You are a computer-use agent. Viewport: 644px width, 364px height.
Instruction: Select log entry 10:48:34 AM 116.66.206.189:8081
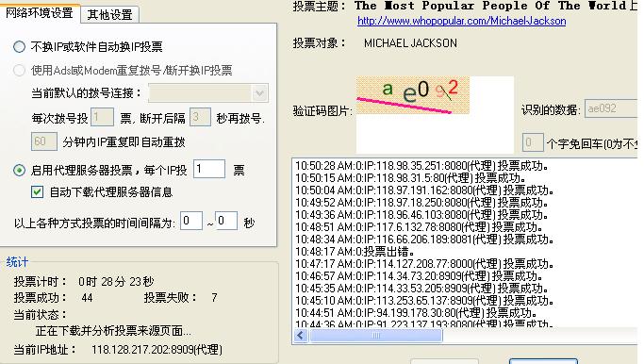[424, 240]
